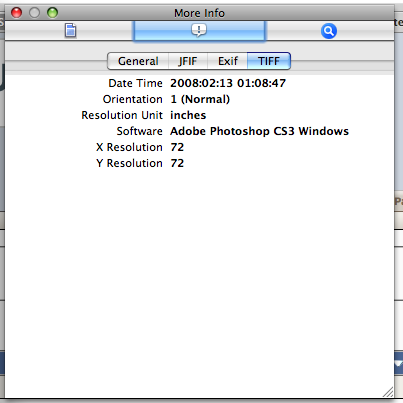The image size is (403, 403).
Task: Select the TIFF tab
Action: (269, 61)
